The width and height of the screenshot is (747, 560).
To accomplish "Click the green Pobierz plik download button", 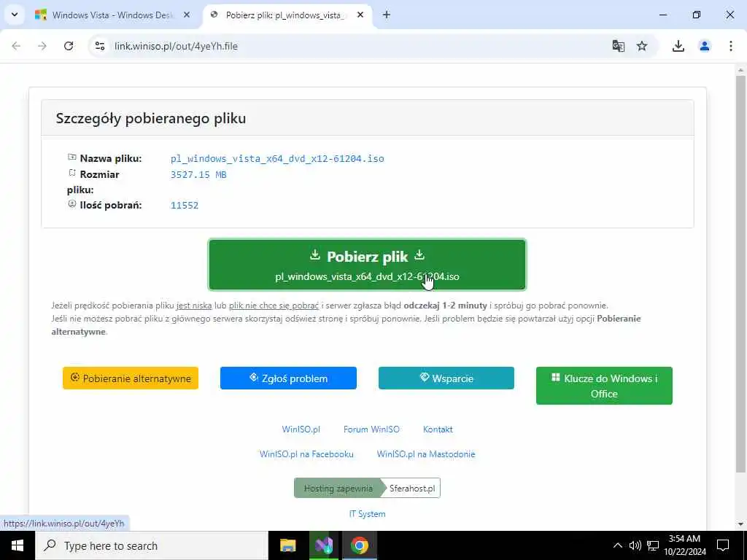I will point(368,265).
